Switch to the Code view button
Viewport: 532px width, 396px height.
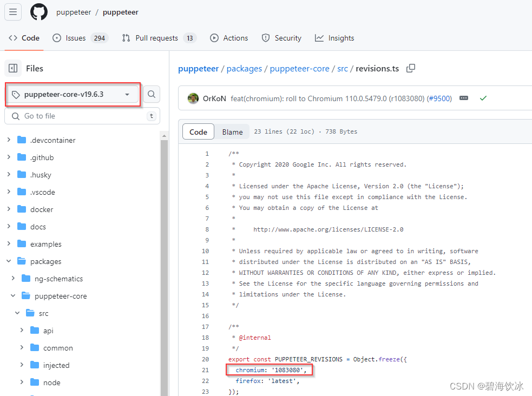point(198,131)
